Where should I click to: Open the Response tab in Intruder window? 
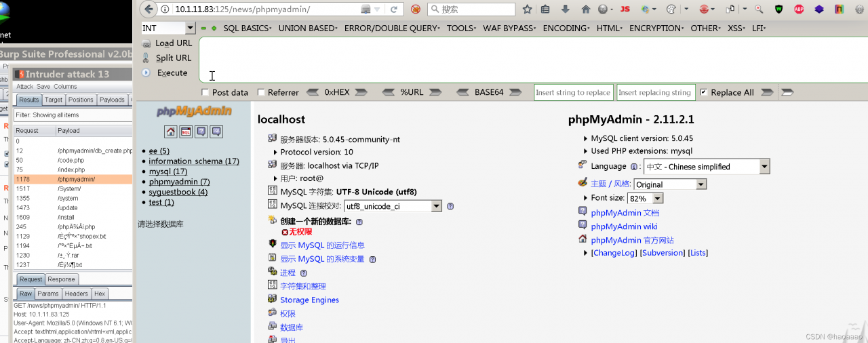(x=61, y=279)
